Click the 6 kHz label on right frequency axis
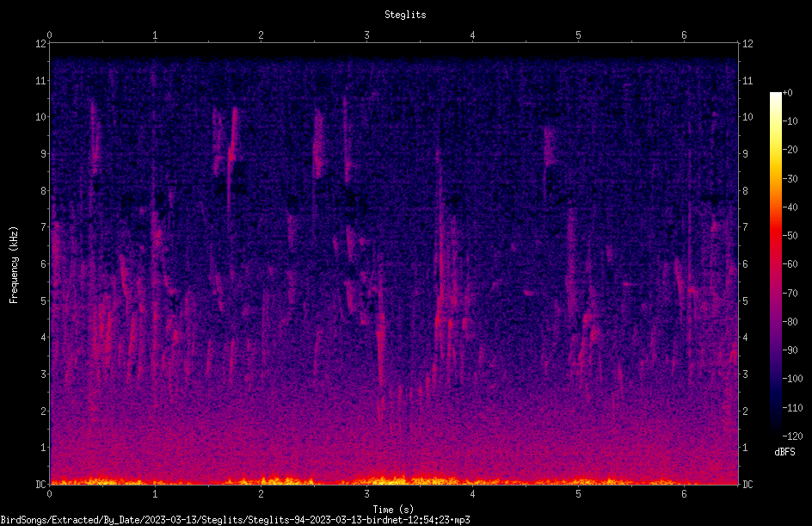812x526 pixels. [745, 263]
